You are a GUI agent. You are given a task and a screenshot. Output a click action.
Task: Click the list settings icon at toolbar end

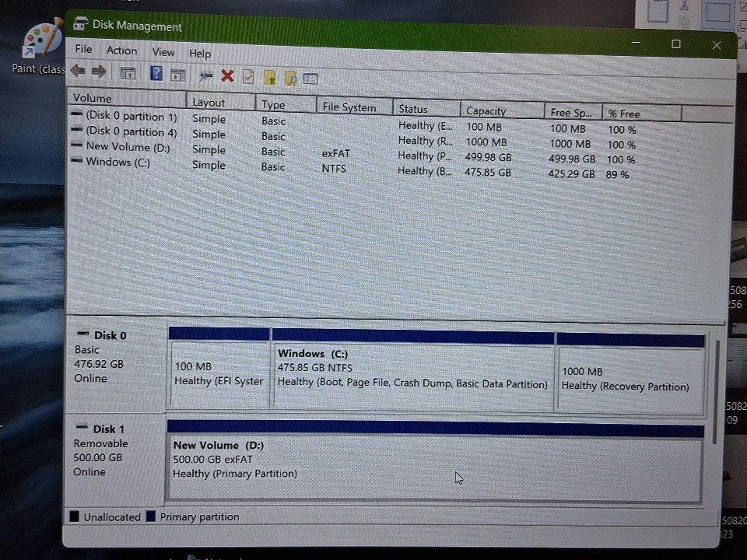pyautogui.click(x=310, y=79)
